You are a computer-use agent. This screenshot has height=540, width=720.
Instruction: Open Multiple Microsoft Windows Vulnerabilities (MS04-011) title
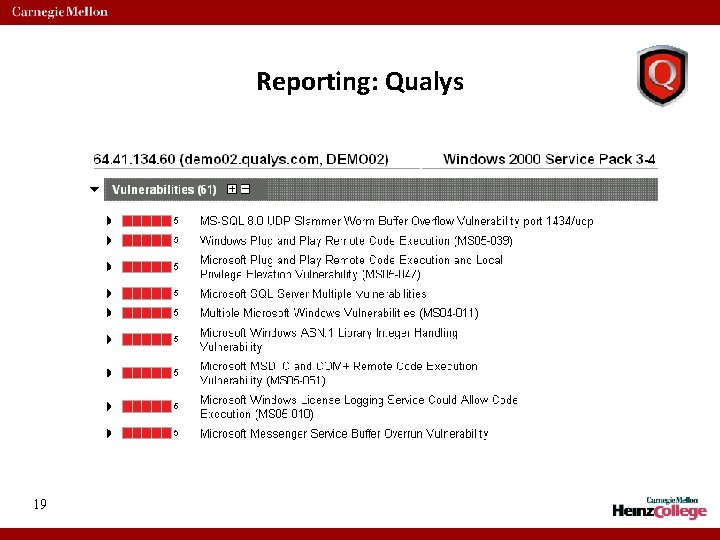tap(339, 313)
